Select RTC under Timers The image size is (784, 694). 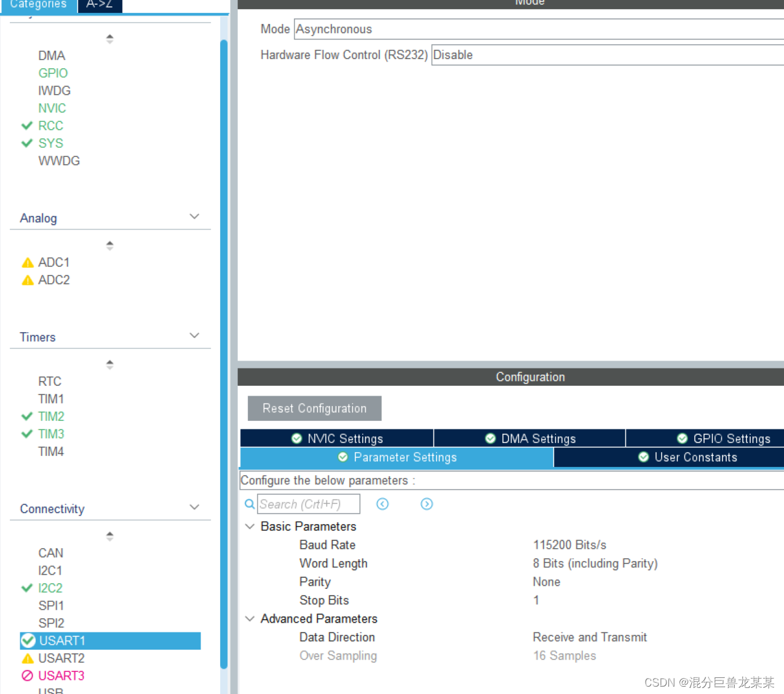coord(50,381)
